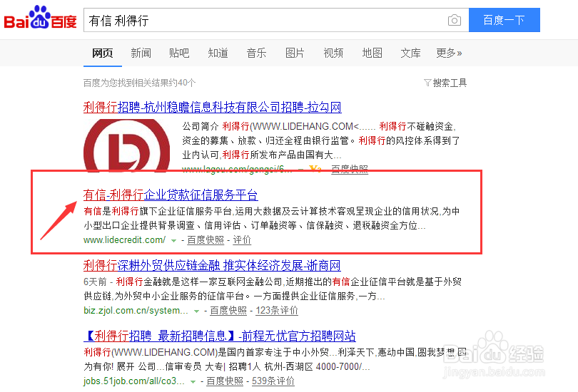The width and height of the screenshot is (578, 392).
Task: Open 539条评价 link
Action: tap(273, 381)
